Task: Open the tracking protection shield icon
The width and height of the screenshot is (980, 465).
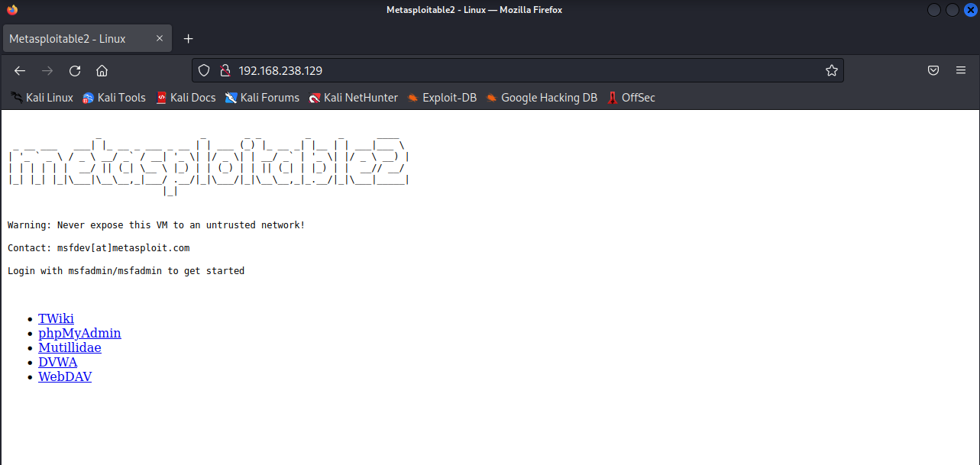Action: 204,70
